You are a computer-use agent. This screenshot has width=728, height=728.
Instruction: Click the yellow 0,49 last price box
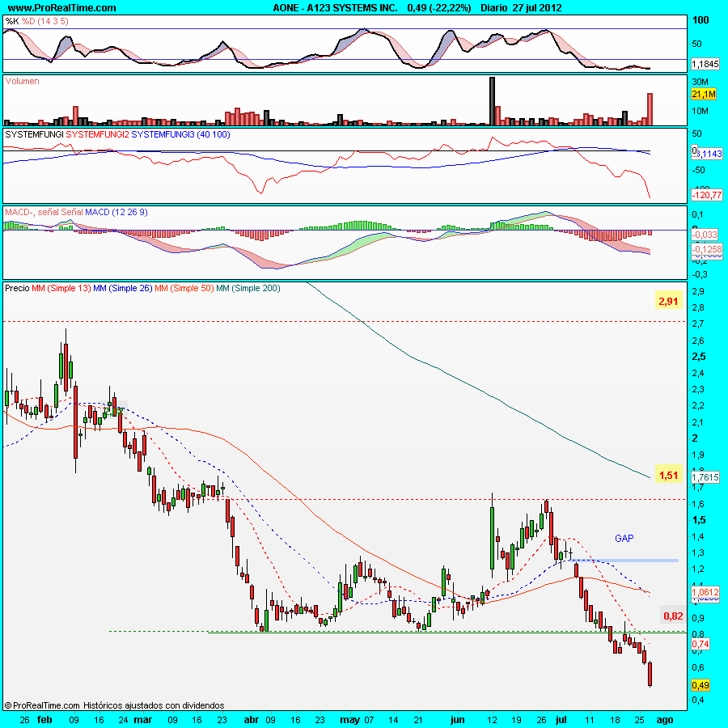point(700,685)
